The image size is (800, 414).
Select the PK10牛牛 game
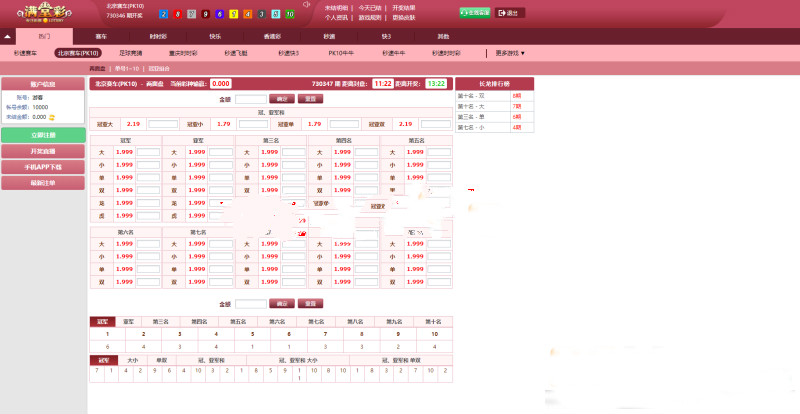click(x=341, y=53)
